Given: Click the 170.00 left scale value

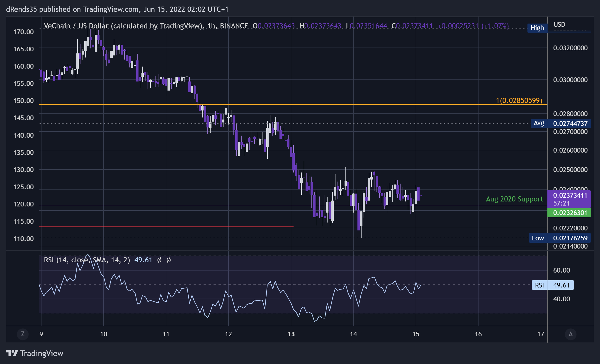Looking at the screenshot, I should pyautogui.click(x=24, y=32).
